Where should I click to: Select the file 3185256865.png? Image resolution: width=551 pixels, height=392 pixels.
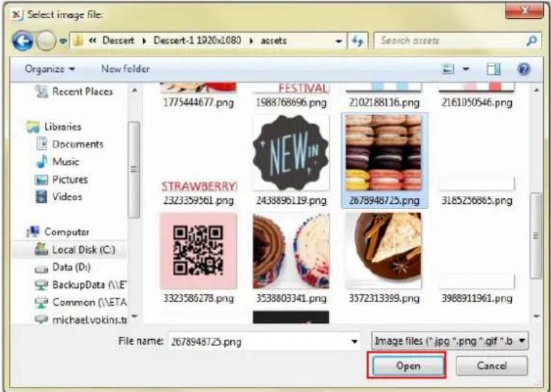(x=477, y=192)
